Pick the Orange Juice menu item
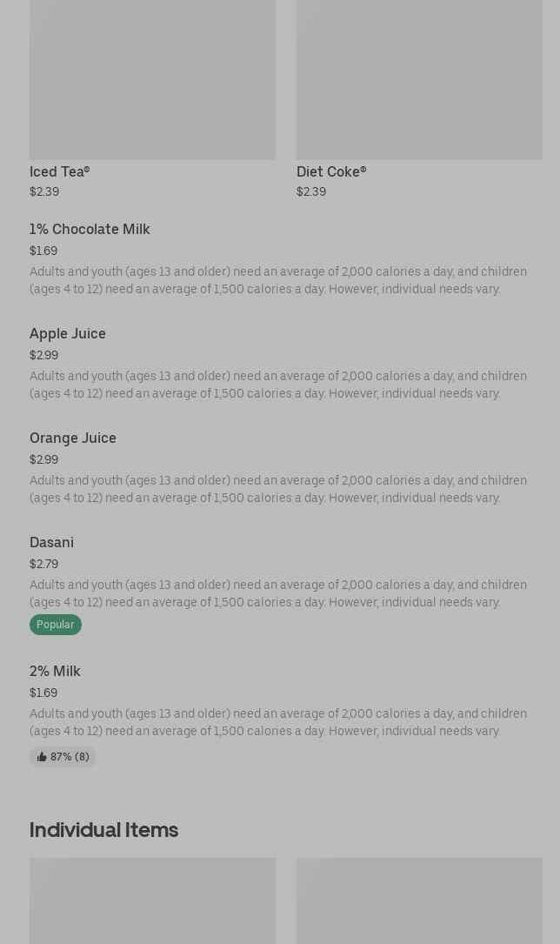The image size is (560, 944). point(73,439)
